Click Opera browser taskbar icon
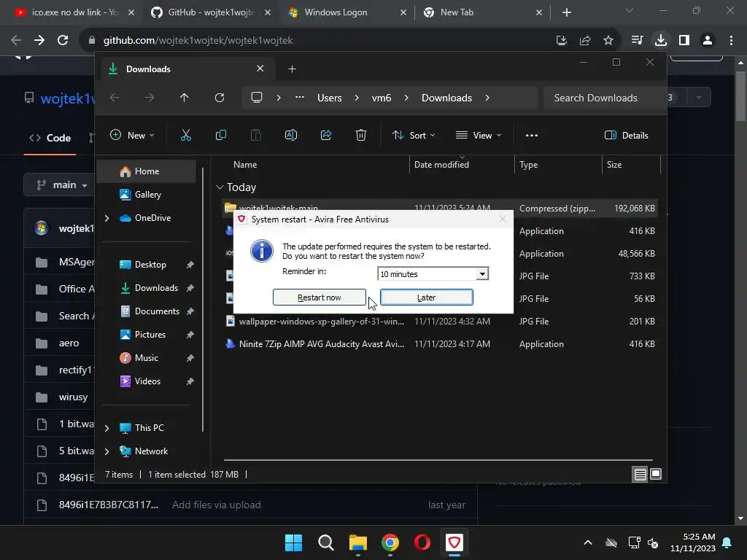This screenshot has width=747, height=560. pyautogui.click(x=422, y=542)
